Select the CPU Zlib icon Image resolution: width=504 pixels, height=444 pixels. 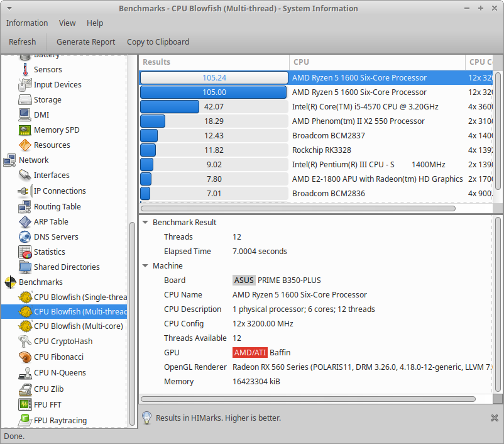[25, 389]
